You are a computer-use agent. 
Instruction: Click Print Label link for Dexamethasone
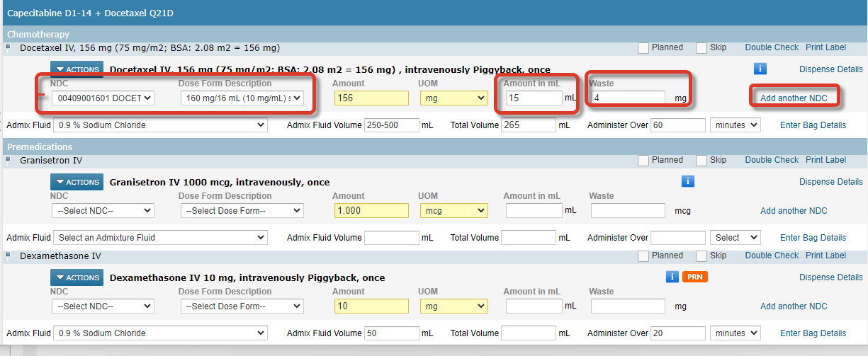(x=825, y=255)
